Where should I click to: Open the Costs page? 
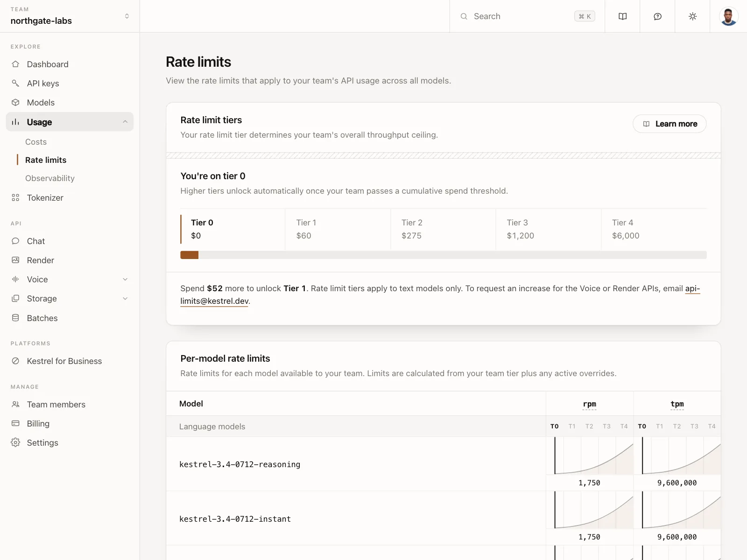coord(36,141)
